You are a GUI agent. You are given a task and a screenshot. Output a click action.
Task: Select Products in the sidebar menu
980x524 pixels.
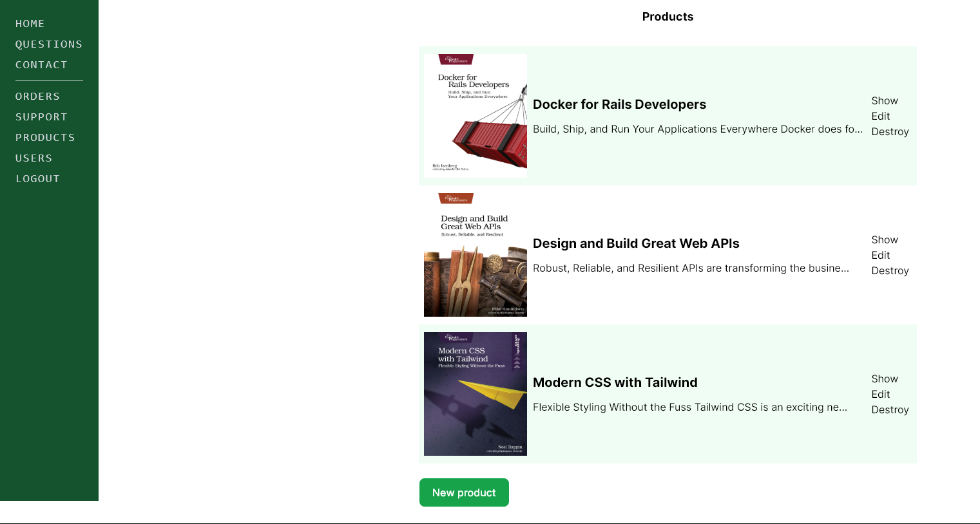45,138
